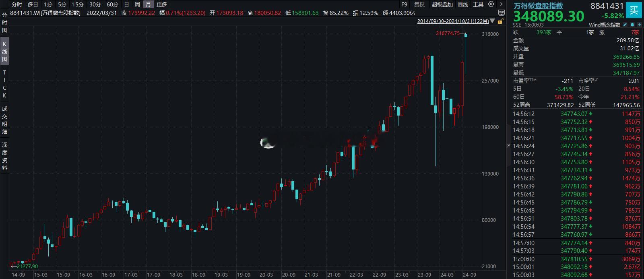Switch to 周 weekly candles
The image size is (644, 279).
pos(137,4)
